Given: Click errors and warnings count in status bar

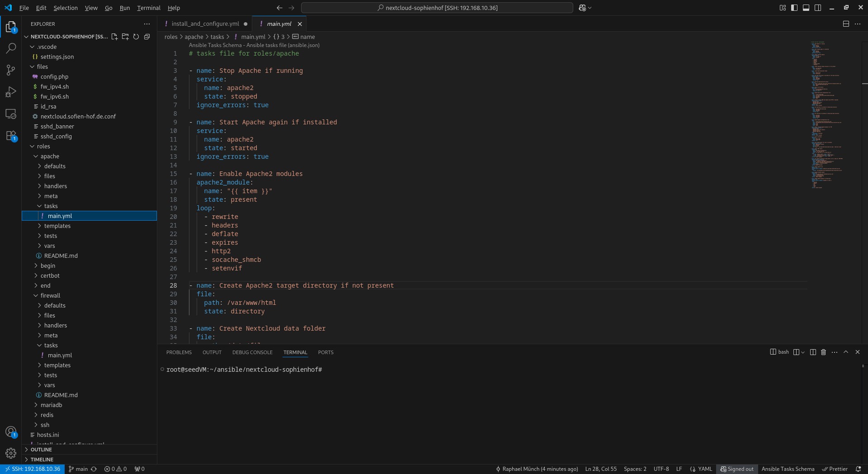Looking at the screenshot, I should (115, 469).
